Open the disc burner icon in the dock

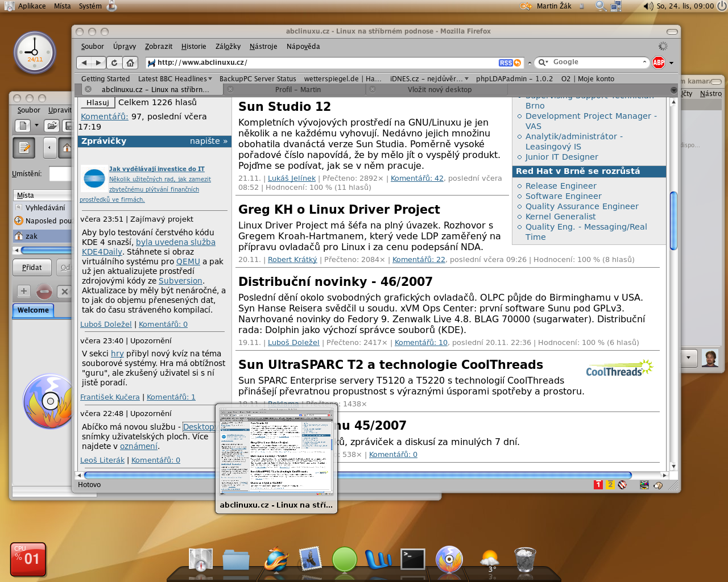tap(449, 559)
